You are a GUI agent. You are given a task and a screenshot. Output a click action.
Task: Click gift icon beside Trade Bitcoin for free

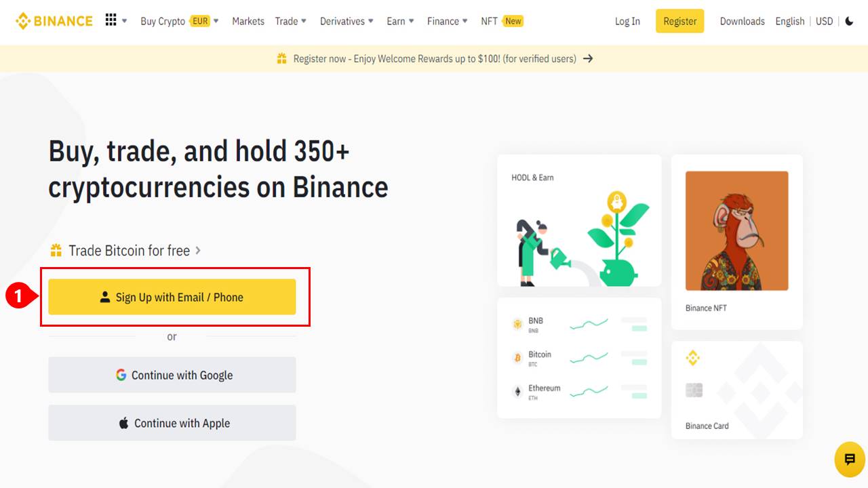[56, 251]
